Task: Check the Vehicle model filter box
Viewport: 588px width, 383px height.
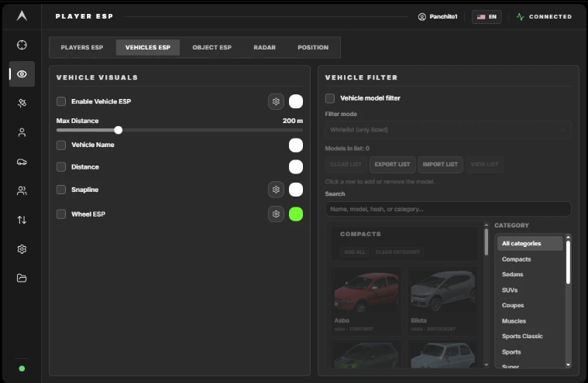Action: tap(330, 98)
